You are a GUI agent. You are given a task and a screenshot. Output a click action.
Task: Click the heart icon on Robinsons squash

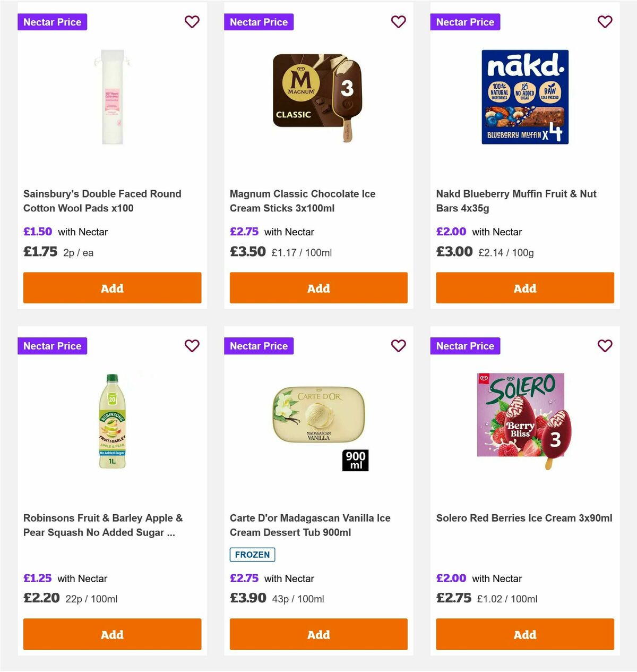pyautogui.click(x=192, y=346)
